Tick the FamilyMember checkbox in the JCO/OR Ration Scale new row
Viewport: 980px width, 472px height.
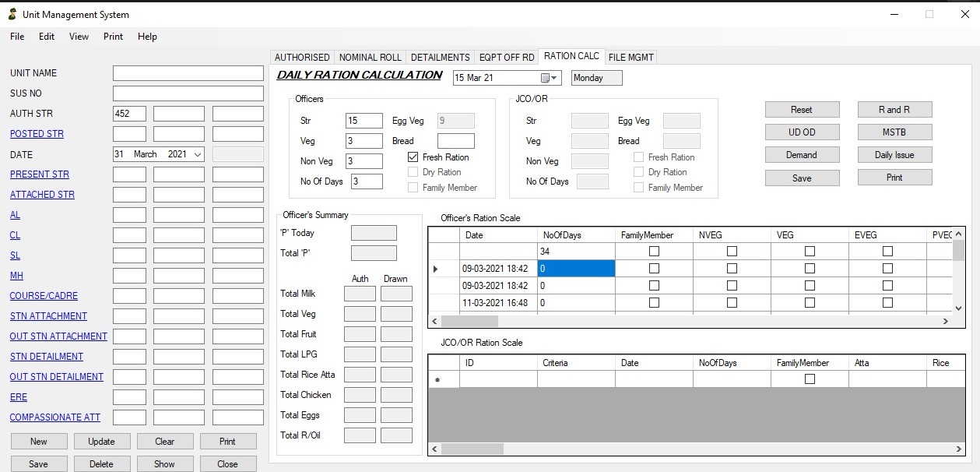pos(810,379)
